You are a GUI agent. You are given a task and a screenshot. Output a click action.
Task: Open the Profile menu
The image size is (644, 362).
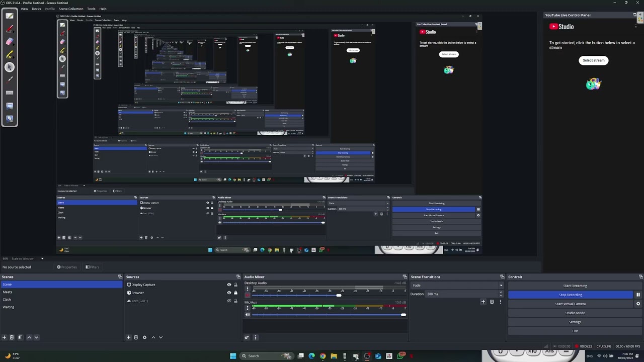point(50,9)
